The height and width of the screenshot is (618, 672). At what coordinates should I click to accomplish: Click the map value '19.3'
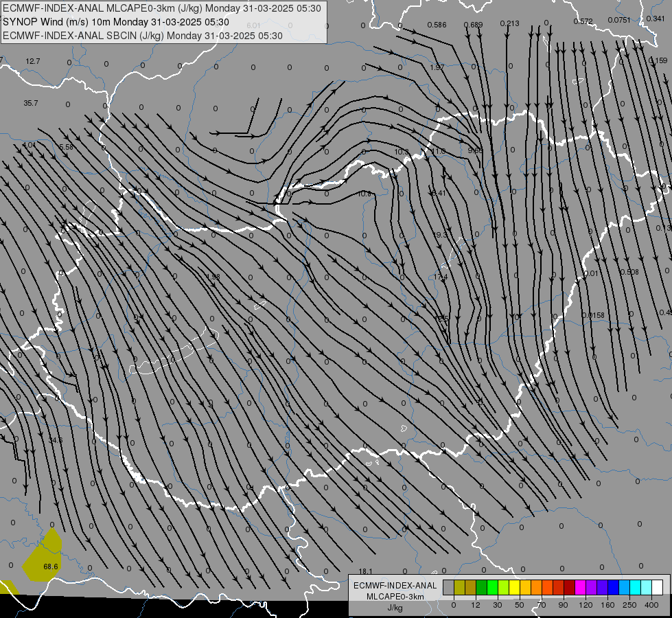coord(440,235)
